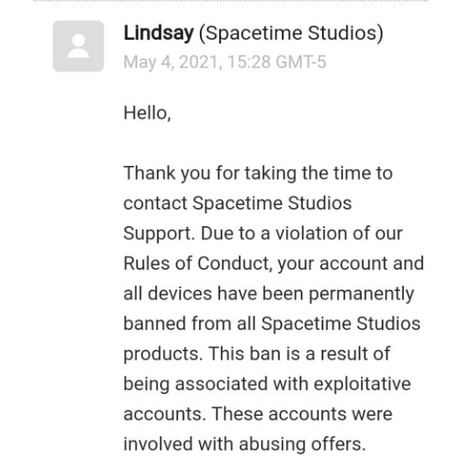The width and height of the screenshot is (461, 476).
Task: Select line "Thank you for taking the time to"
Action: (x=258, y=174)
